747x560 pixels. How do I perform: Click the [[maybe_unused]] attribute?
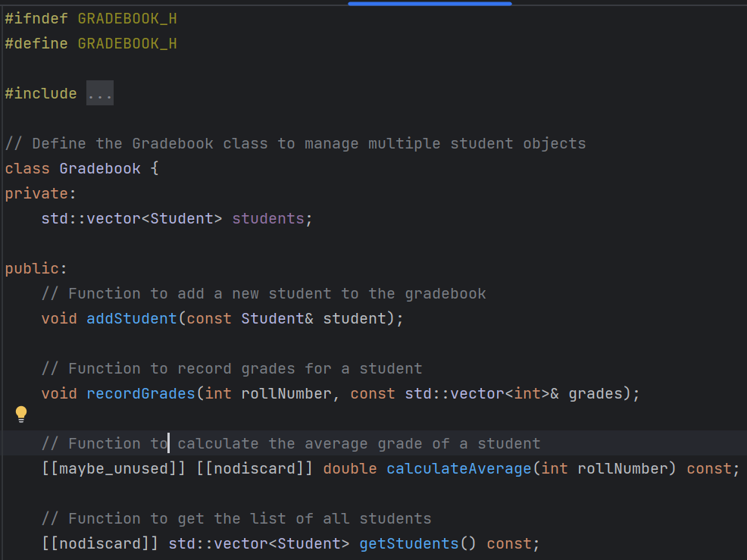(114, 468)
